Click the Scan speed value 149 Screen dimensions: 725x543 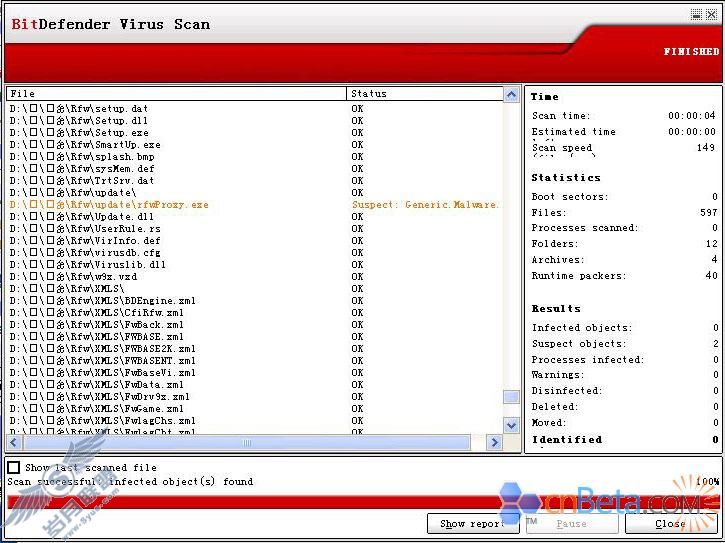pyautogui.click(x=706, y=148)
